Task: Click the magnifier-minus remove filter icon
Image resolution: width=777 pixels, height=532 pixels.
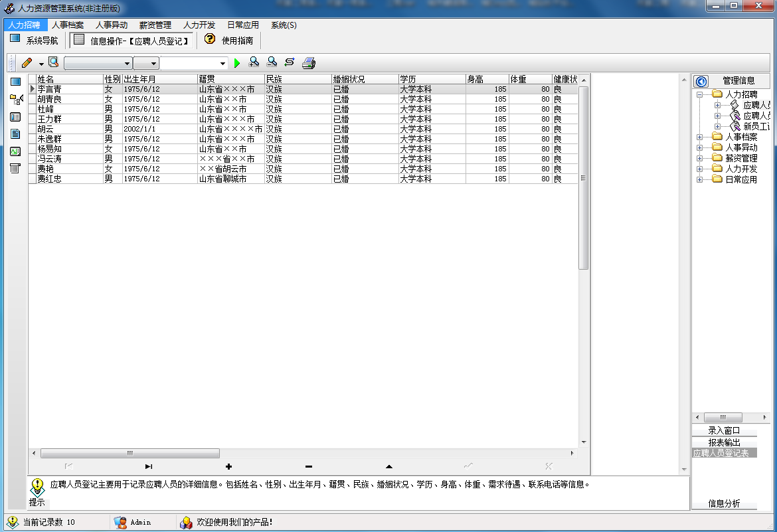Action: (x=272, y=62)
